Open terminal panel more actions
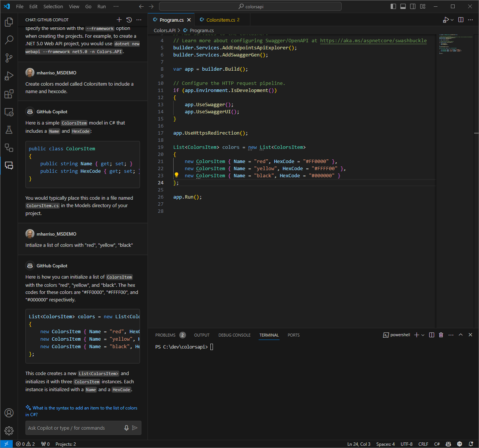479x448 pixels. point(451,335)
